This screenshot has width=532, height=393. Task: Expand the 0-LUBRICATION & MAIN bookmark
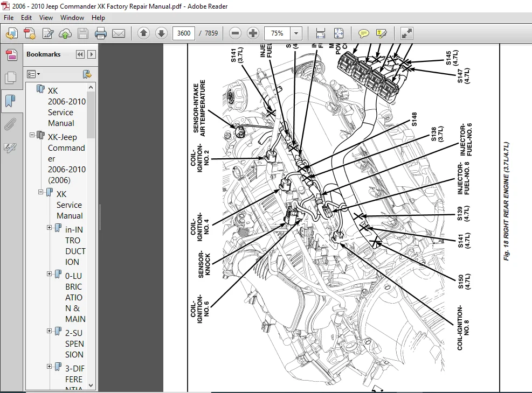[49, 273]
